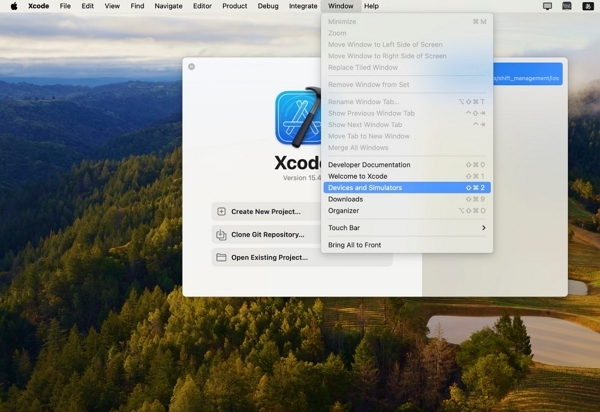The image size is (600, 412).
Task: Click the Clone Git Repository download icon
Action: click(221, 234)
